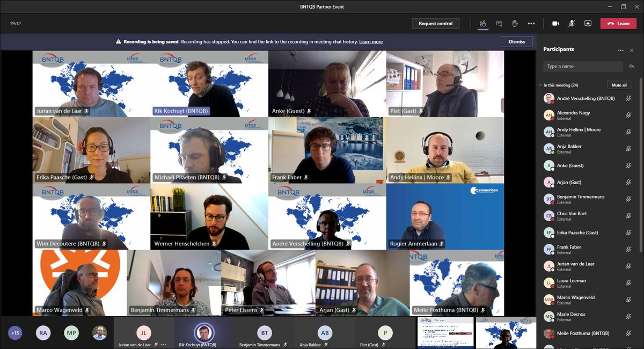
Task: Select Piet (Gast) bottom strip tile
Action: (385, 333)
